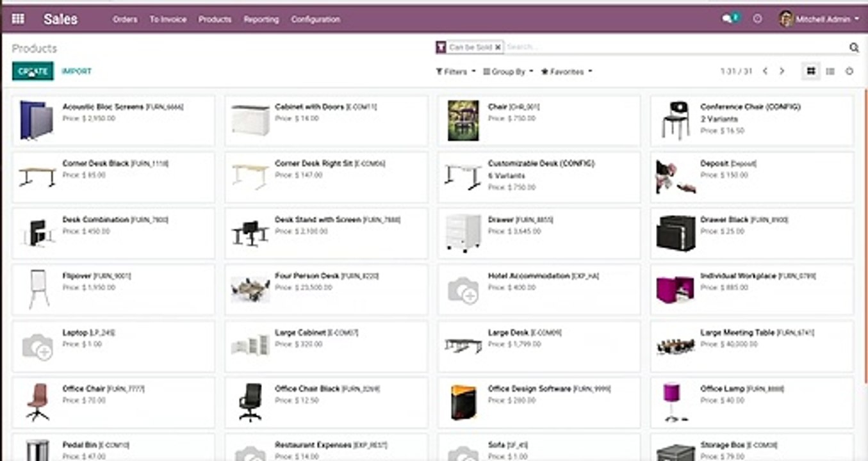
Task: Go to previous page arrow
Action: click(x=765, y=72)
